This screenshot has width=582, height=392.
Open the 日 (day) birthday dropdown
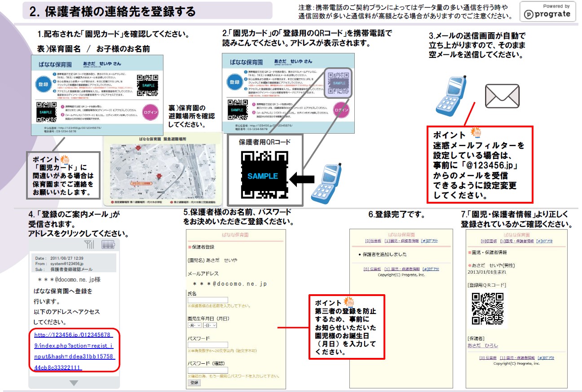(x=209, y=325)
